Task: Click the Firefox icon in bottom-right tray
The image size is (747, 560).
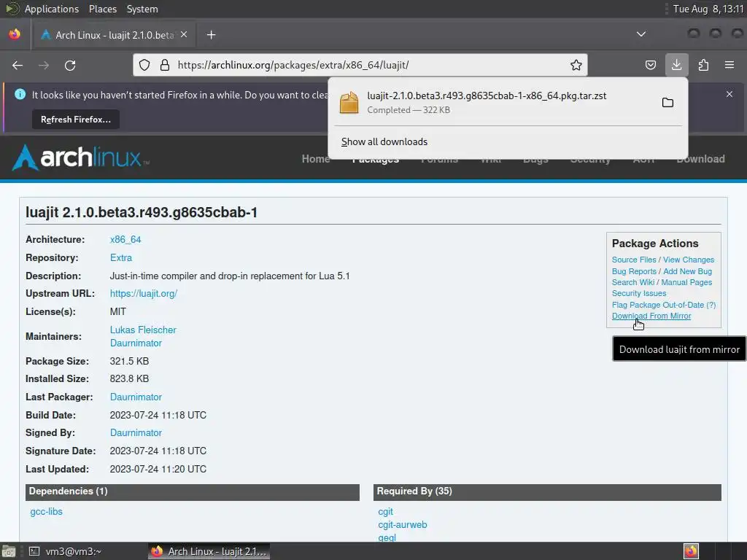Action: [691, 551]
